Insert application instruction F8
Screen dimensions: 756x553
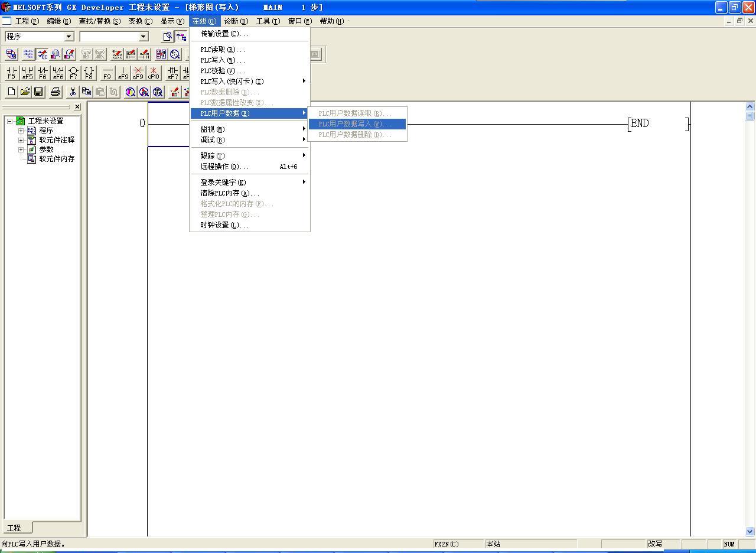(89, 73)
